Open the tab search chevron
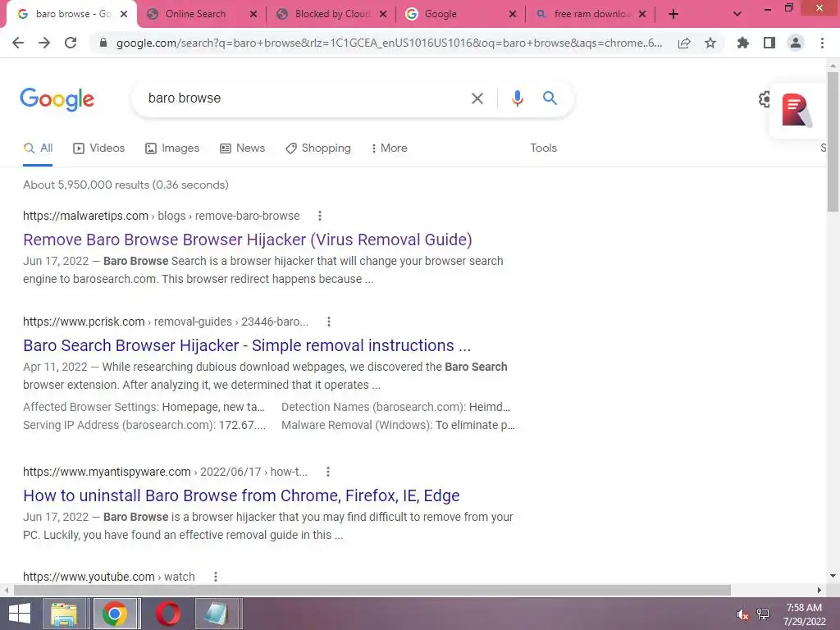Image resolution: width=840 pixels, height=630 pixels. click(x=737, y=14)
